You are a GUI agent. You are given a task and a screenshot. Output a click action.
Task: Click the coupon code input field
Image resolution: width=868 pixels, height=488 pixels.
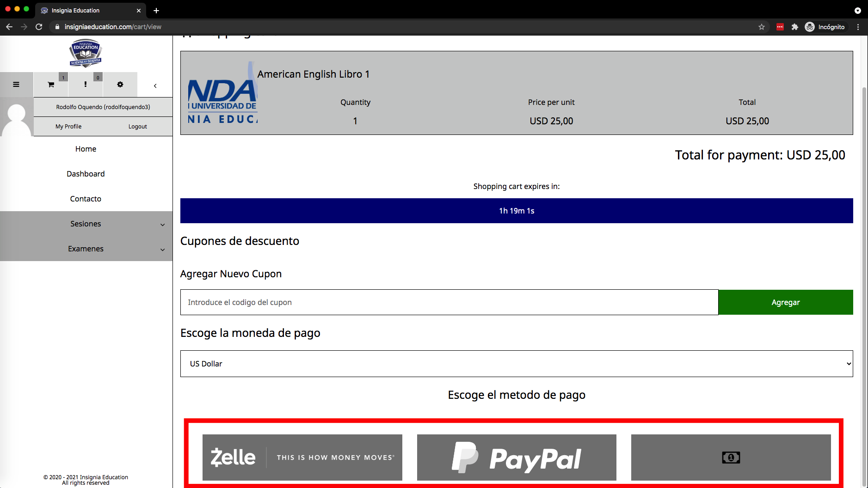coord(449,302)
